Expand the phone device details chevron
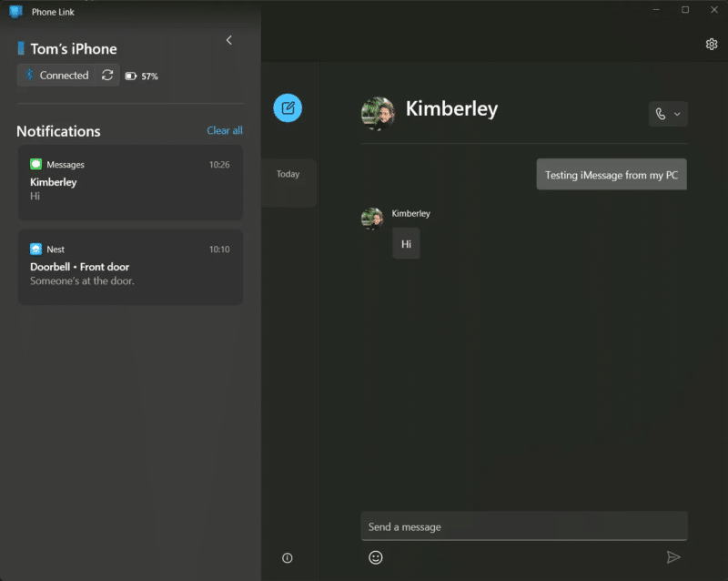728x581 pixels. coord(228,40)
